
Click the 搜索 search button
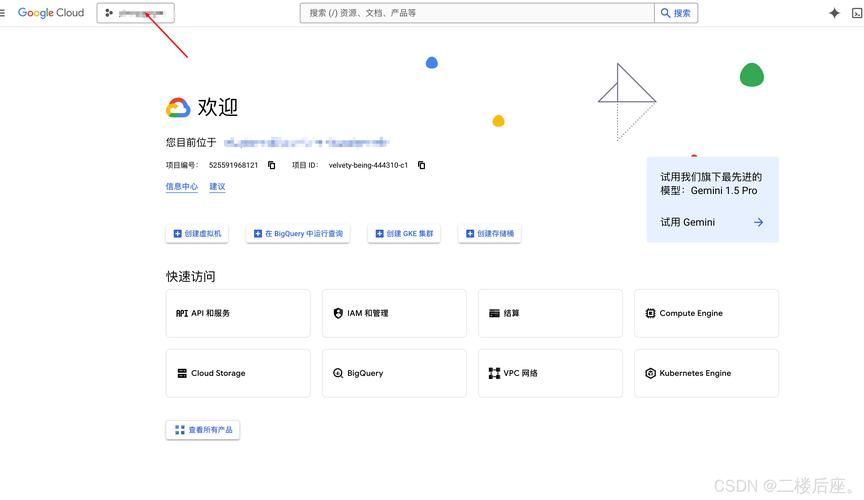pos(676,13)
